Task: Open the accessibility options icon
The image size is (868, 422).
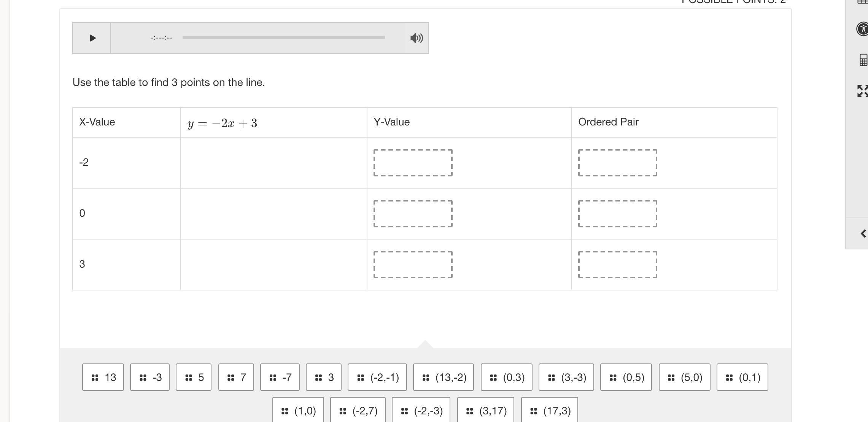Action: coord(863,29)
